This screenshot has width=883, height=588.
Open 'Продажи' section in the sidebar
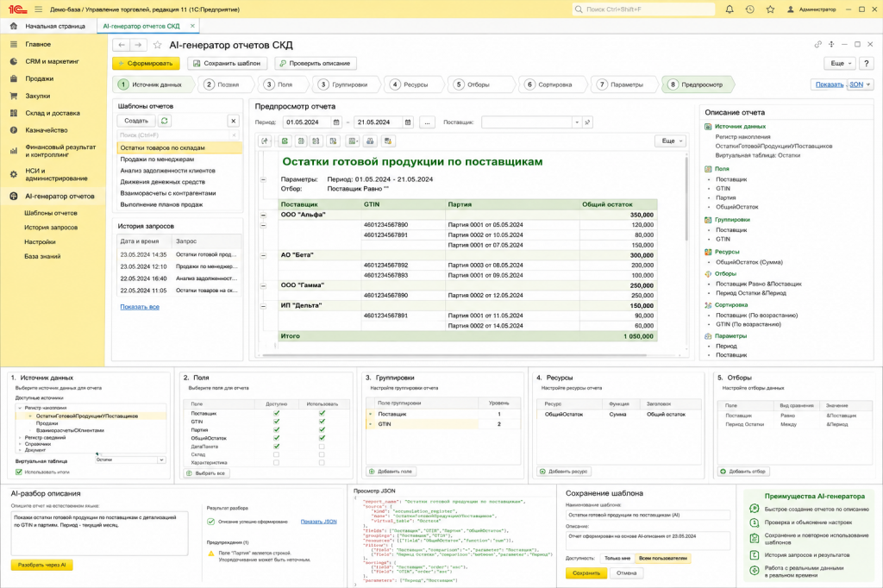click(39, 78)
